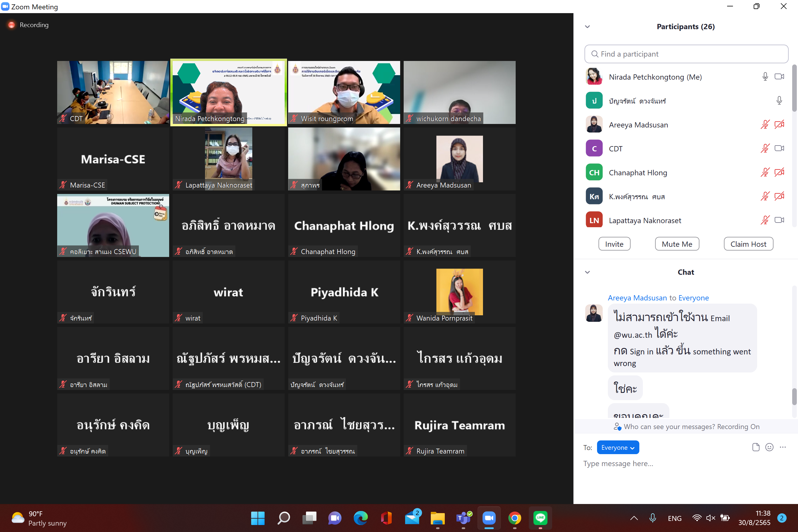Open the emoji picker in chat
Viewport: 798px width, 532px height.
[x=769, y=447]
